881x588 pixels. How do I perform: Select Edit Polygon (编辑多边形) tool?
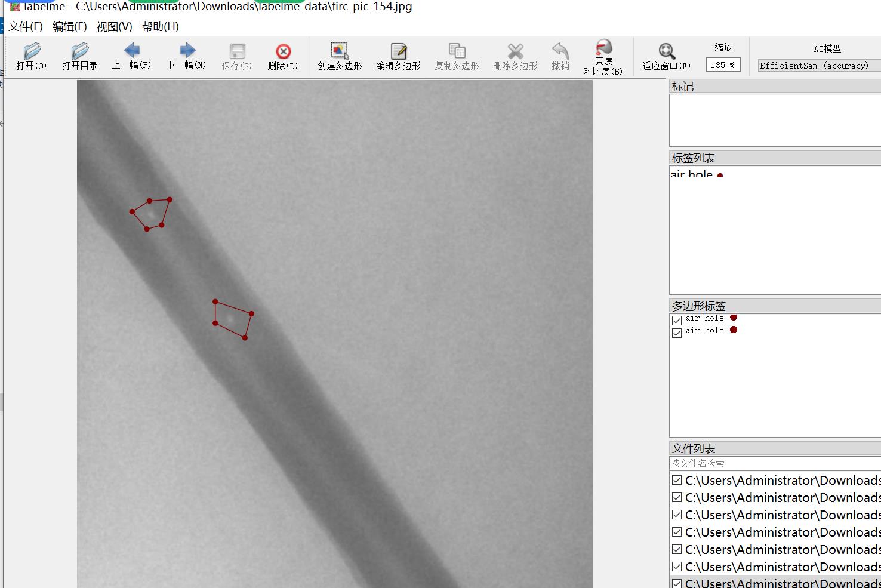pyautogui.click(x=398, y=57)
